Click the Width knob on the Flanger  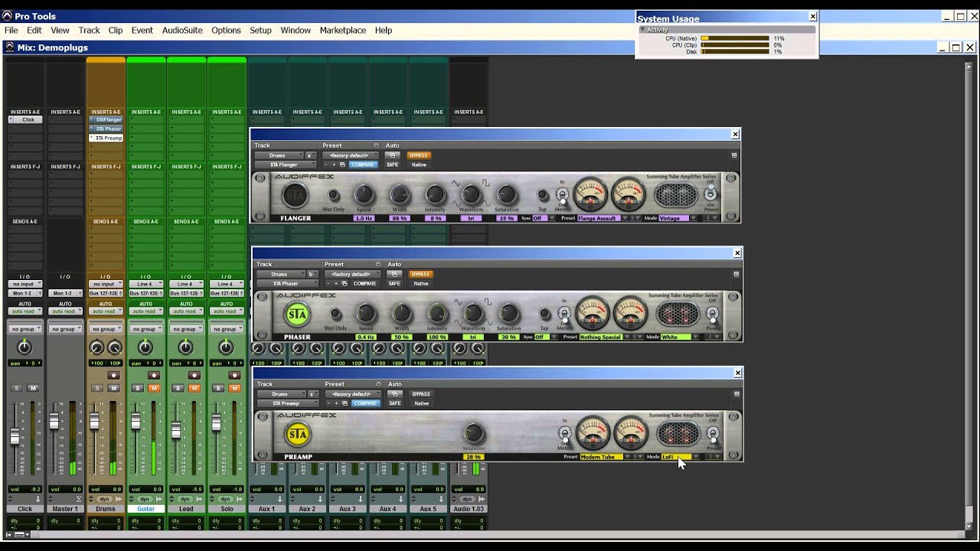point(400,194)
